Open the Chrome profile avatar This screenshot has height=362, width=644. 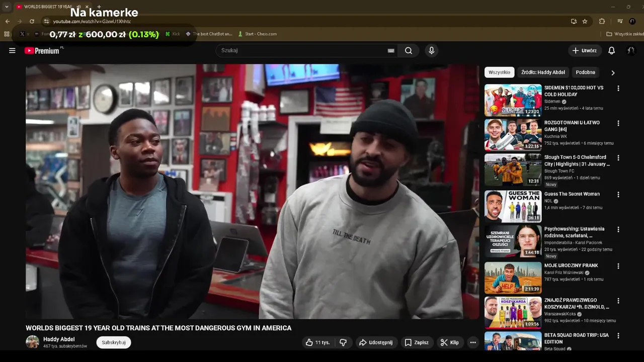coord(632,21)
